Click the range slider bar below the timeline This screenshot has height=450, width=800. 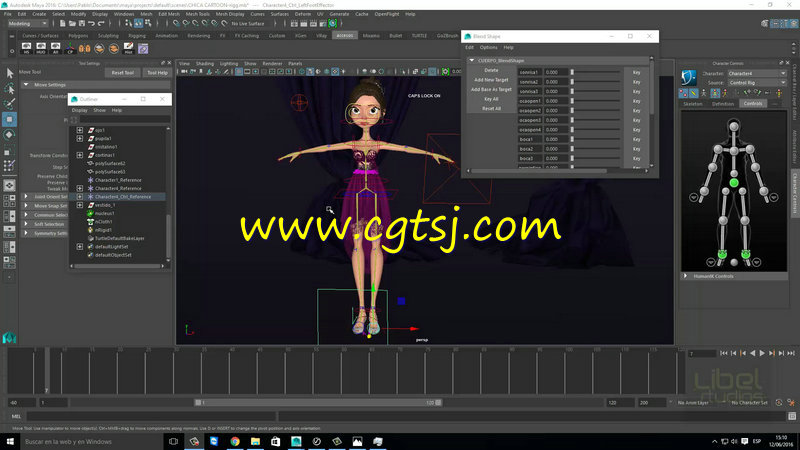click(318, 403)
